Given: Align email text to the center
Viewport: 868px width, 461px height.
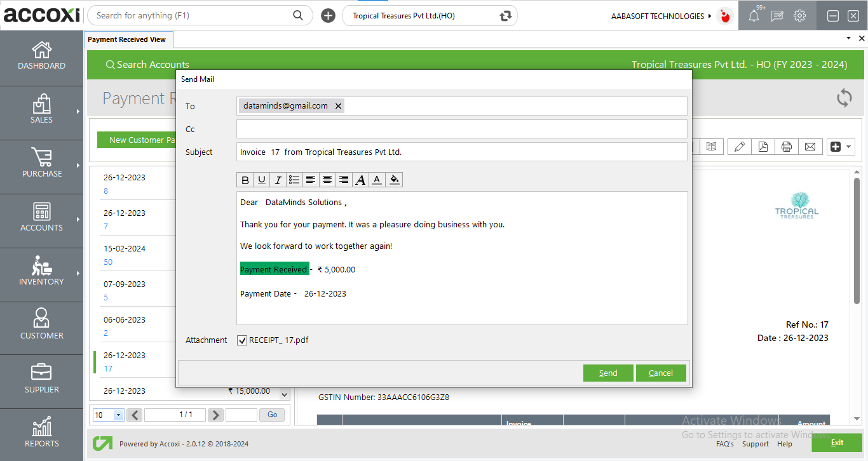Looking at the screenshot, I should click(x=327, y=180).
